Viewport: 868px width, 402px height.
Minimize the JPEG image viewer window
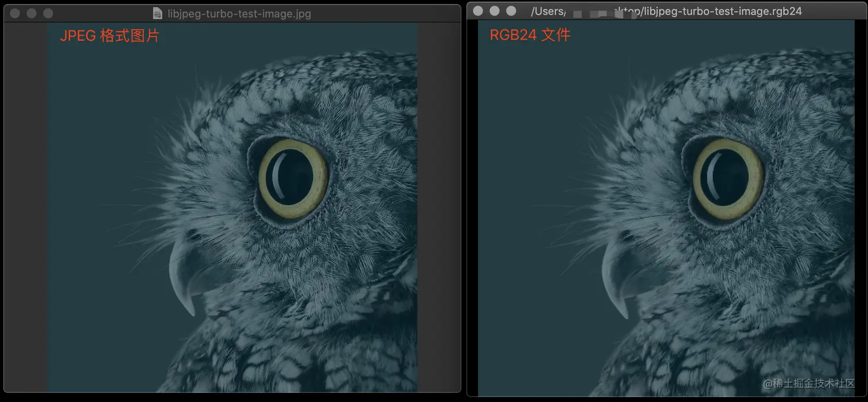coord(32,13)
